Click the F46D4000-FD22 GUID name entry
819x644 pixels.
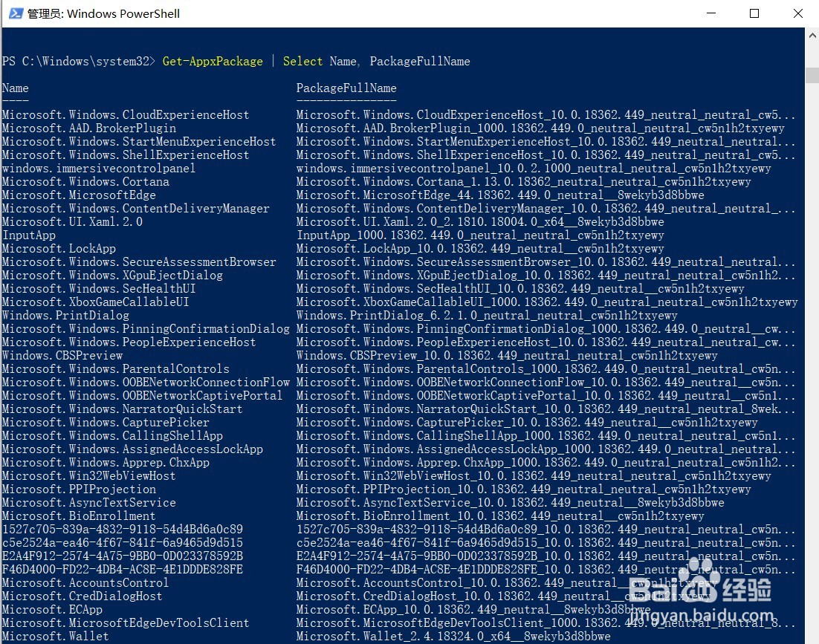[x=122, y=570]
